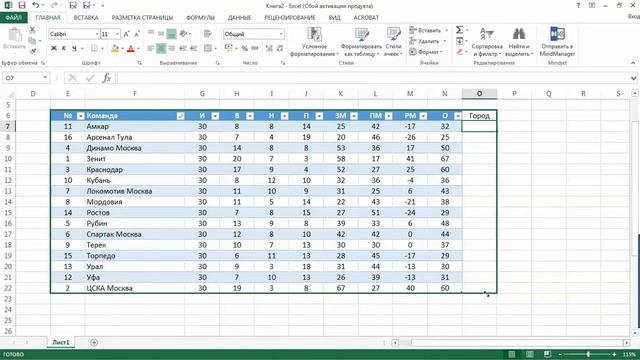Open Условное форматирование menu

pyautogui.click(x=314, y=42)
